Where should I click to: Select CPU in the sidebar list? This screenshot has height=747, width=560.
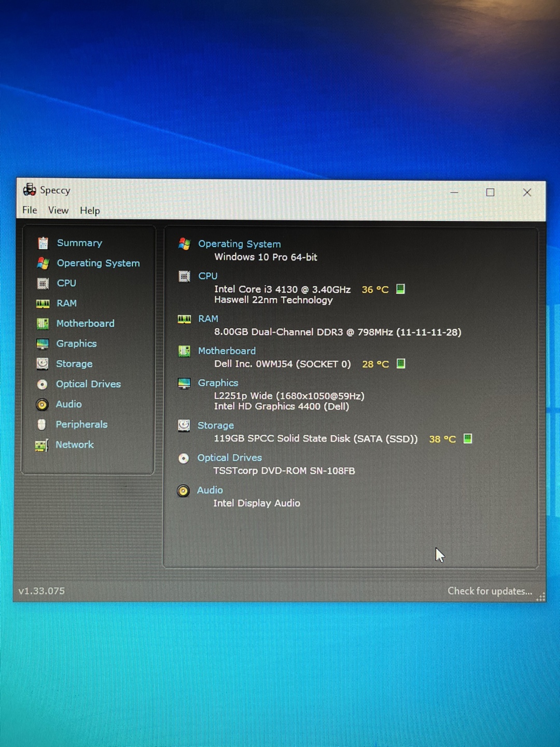[66, 283]
